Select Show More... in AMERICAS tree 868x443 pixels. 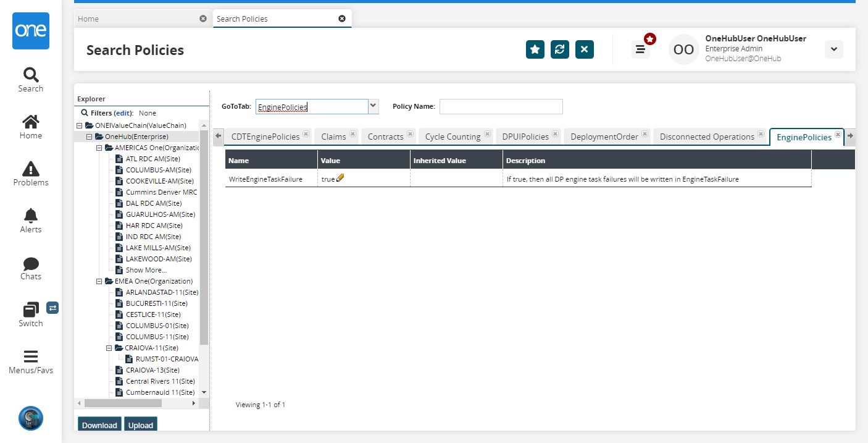[146, 270]
